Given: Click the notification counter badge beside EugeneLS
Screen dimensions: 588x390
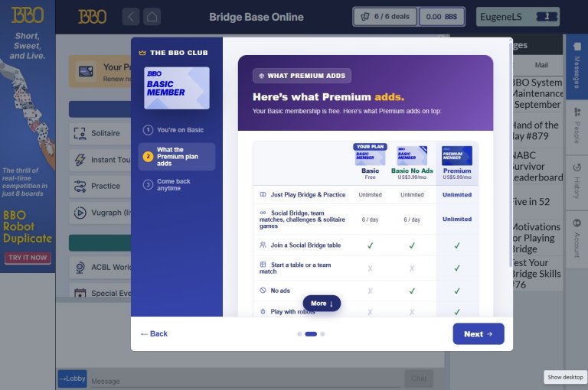Looking at the screenshot, I should [x=547, y=17].
